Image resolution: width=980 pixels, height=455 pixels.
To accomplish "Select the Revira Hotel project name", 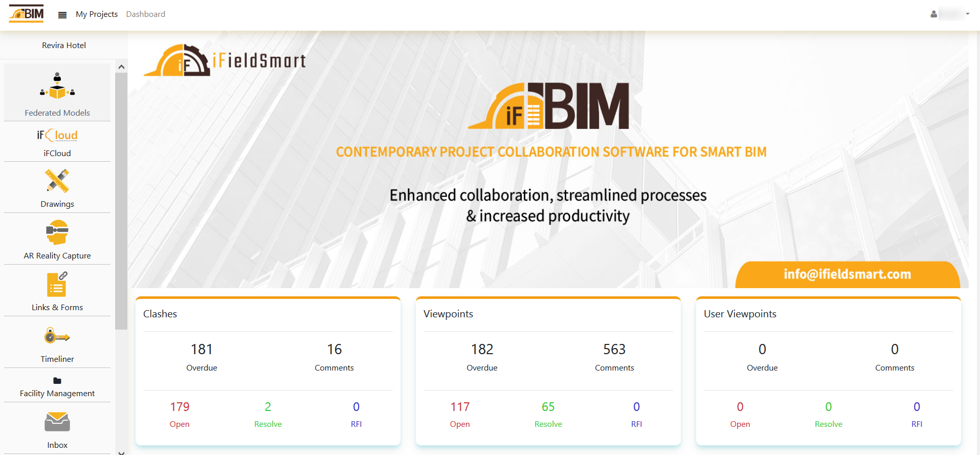I will [64, 46].
